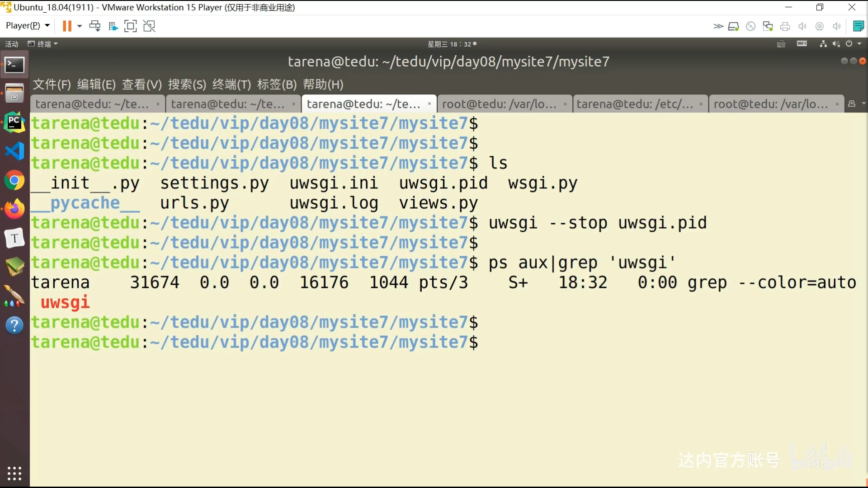Viewport: 868px width, 488px height.
Task: Open the 查看(V) menu
Action: tap(142, 84)
